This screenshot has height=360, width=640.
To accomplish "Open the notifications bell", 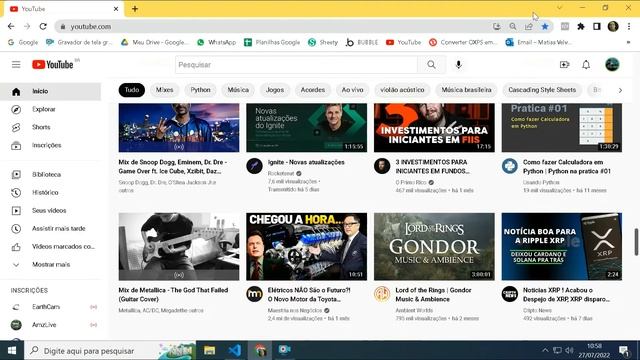I will [x=586, y=64].
